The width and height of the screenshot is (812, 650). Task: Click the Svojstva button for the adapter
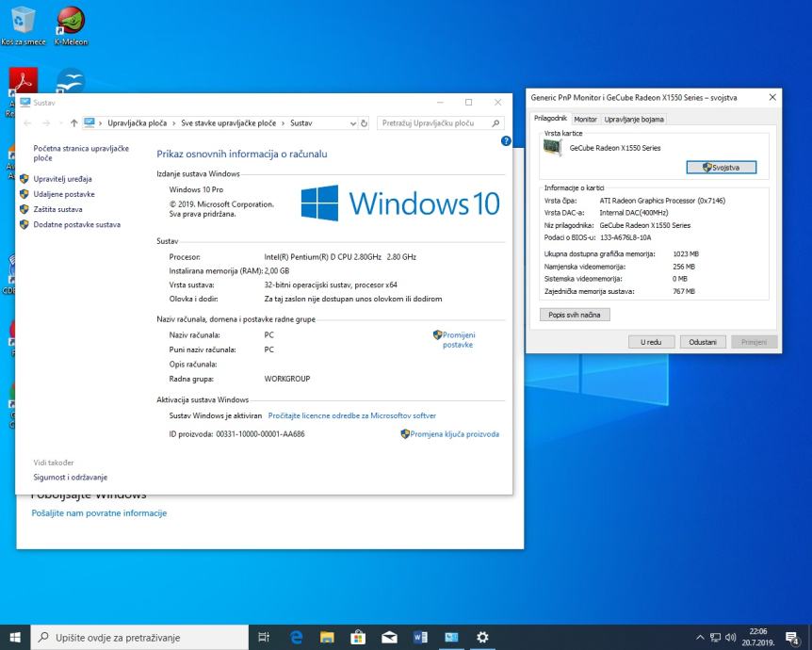721,168
